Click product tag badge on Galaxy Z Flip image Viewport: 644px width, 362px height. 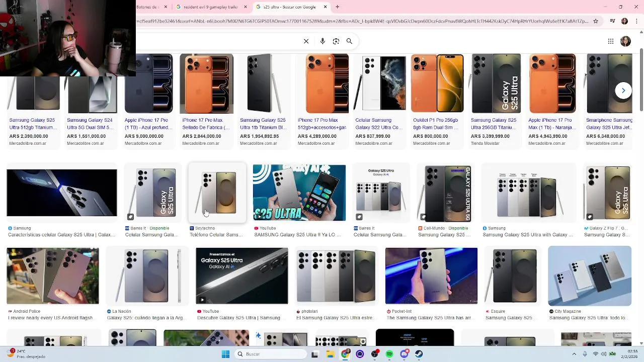tap(590, 217)
